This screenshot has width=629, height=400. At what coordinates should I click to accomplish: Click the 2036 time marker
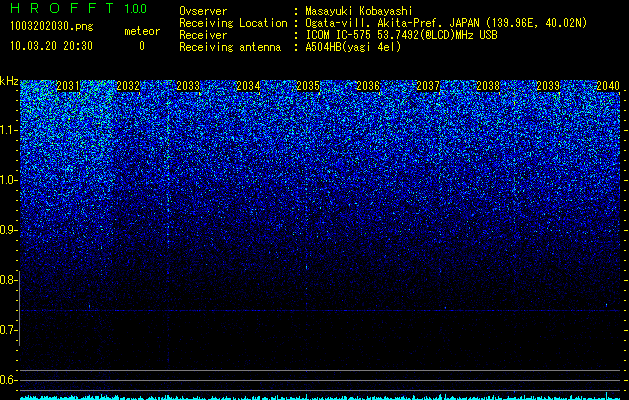368,85
